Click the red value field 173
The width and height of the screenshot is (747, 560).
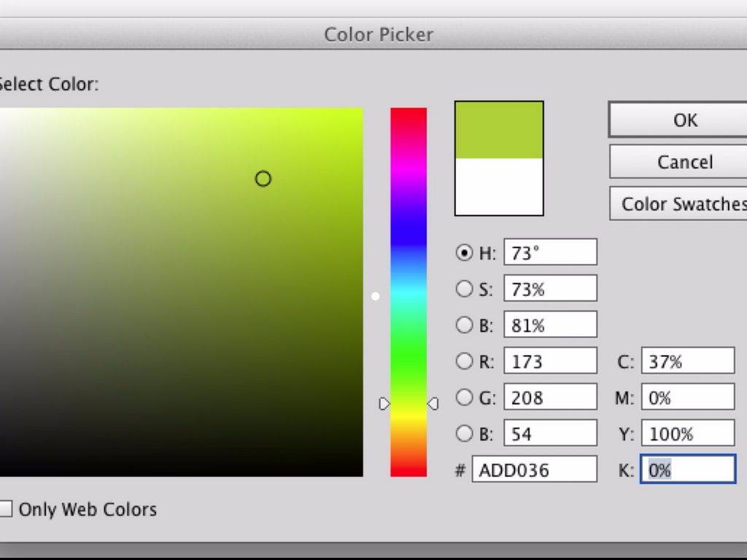(550, 361)
